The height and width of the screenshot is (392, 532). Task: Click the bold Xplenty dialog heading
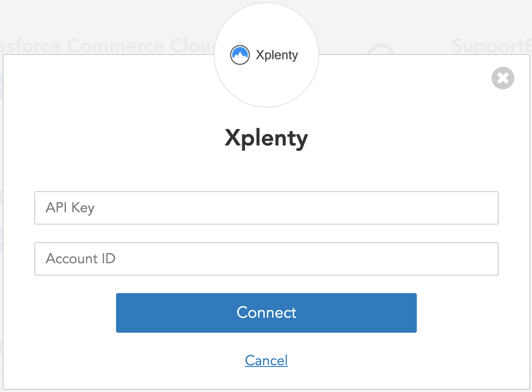point(266,138)
